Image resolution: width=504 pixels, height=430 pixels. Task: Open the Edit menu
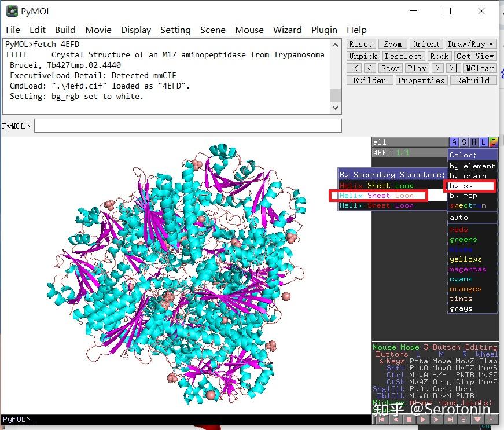tap(38, 30)
